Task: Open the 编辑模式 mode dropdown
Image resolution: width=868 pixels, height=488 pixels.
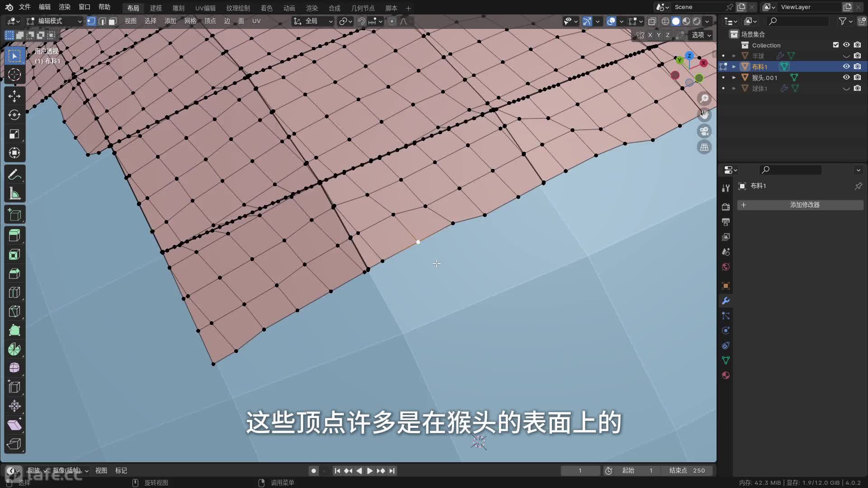Action: [54, 21]
